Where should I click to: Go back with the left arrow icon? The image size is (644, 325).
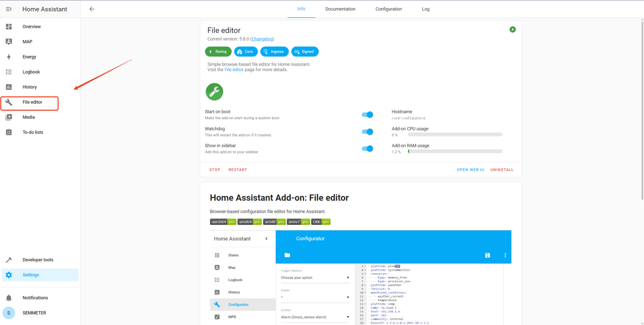[x=92, y=9]
